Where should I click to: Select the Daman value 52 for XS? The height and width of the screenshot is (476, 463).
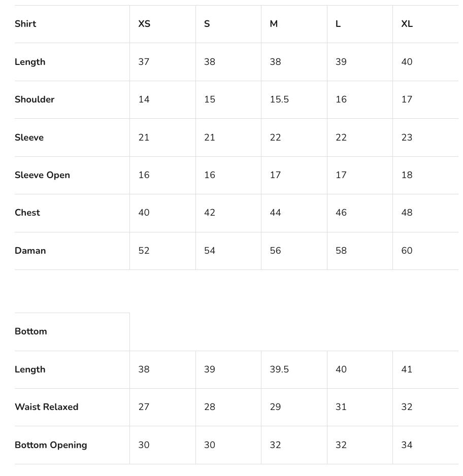pos(144,251)
